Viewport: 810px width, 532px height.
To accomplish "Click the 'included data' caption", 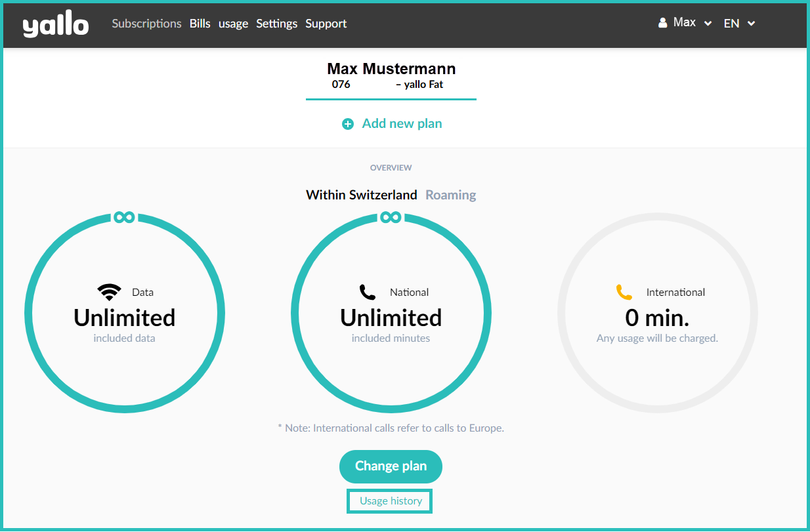I will [125, 338].
